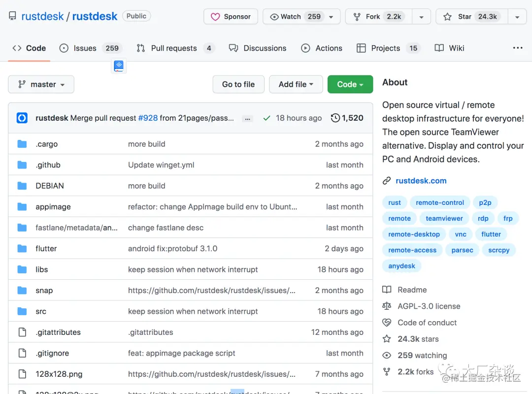532x394 pixels.
Task: Open the .cargo folder icon
Action: pyautogui.click(x=22, y=144)
